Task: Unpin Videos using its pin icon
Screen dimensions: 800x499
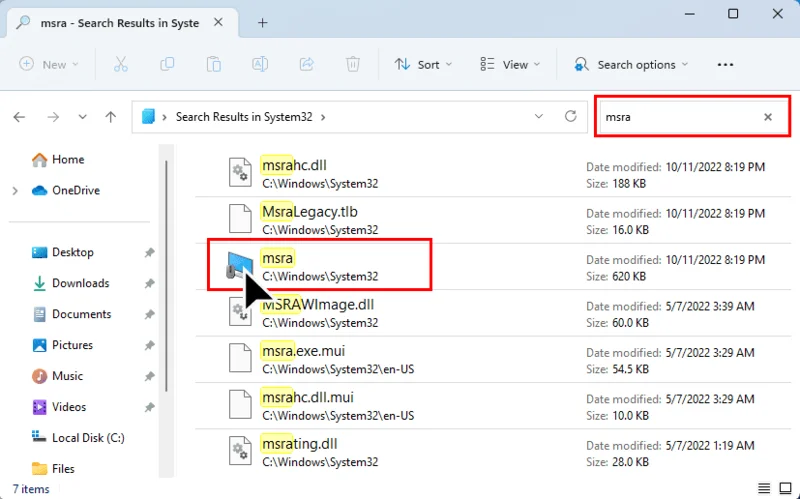Action: [149, 407]
